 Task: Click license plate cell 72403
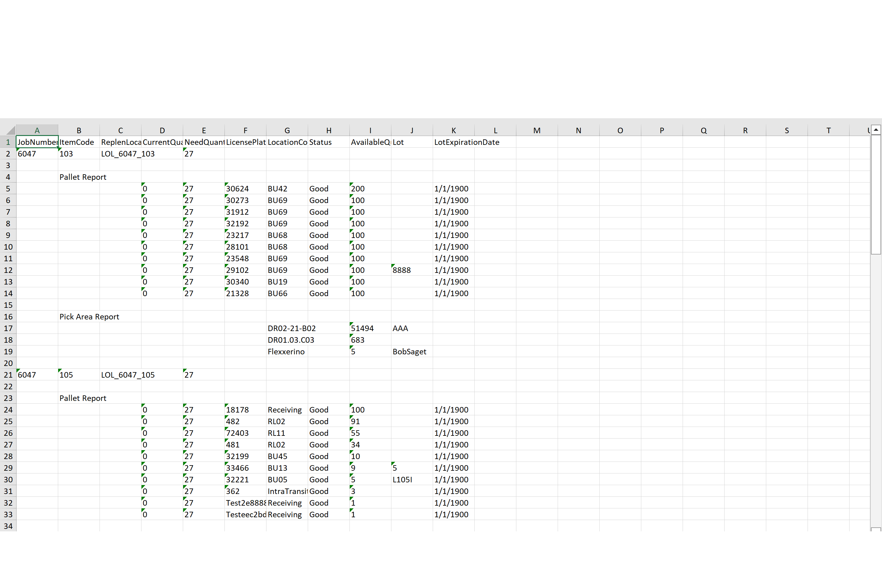click(x=245, y=433)
